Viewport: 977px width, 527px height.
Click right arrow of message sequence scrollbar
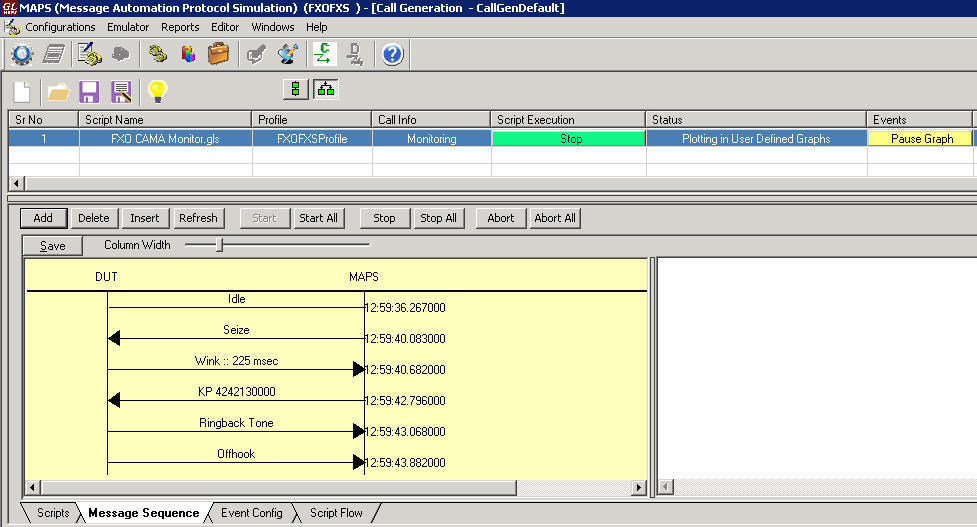[638, 487]
